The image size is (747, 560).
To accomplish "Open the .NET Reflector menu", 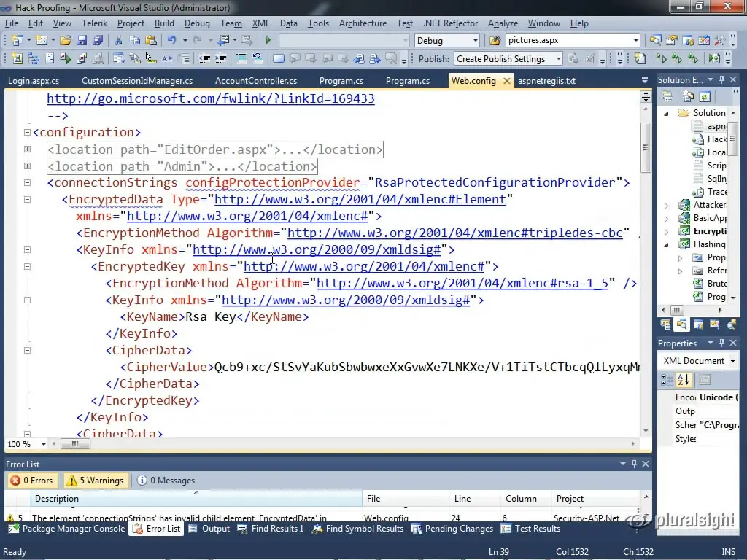I will point(450,23).
